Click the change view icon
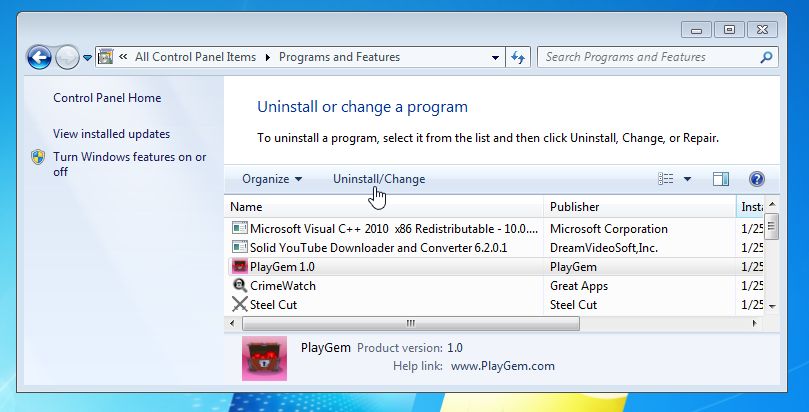The image size is (809, 412). click(x=666, y=179)
